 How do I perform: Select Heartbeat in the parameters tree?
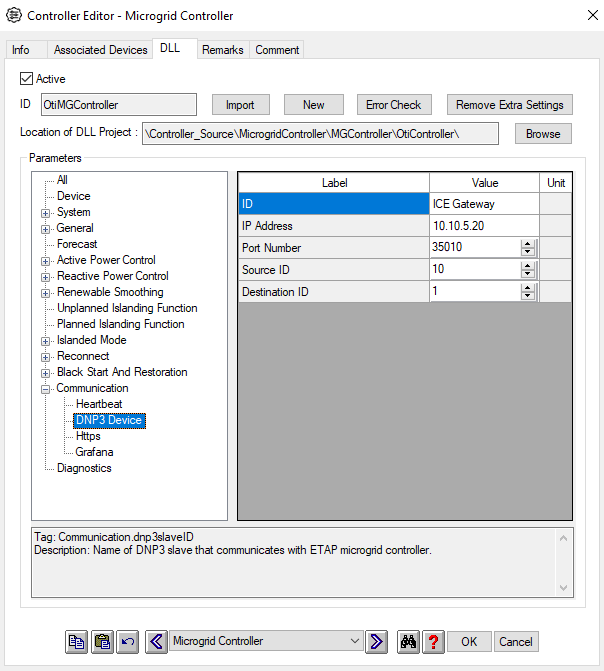coord(99,404)
